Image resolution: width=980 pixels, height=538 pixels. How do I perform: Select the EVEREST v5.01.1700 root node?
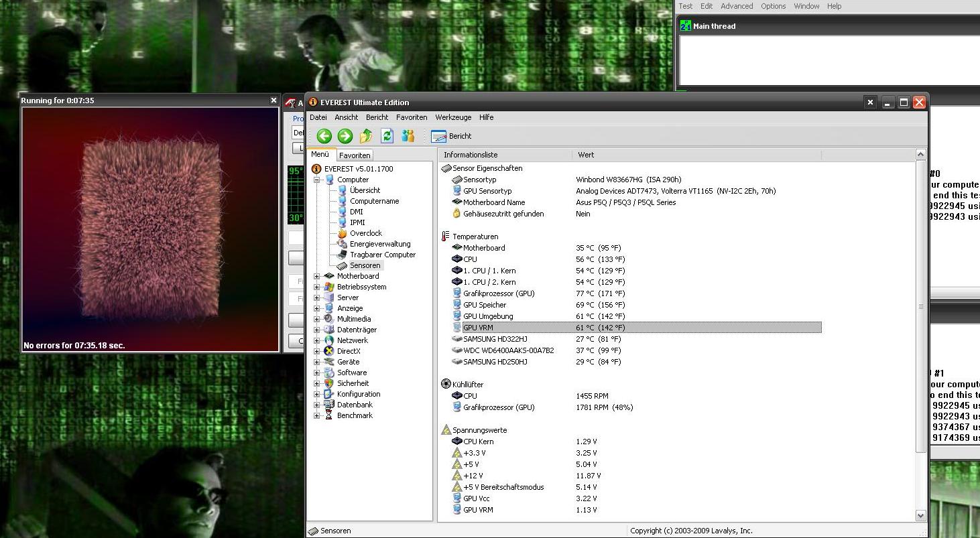point(359,169)
